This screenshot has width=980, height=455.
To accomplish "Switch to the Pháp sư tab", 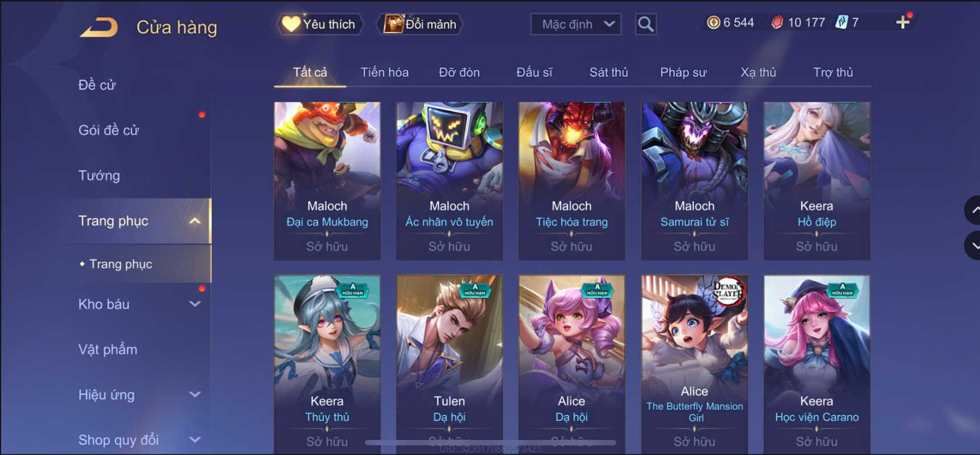I will (x=683, y=72).
